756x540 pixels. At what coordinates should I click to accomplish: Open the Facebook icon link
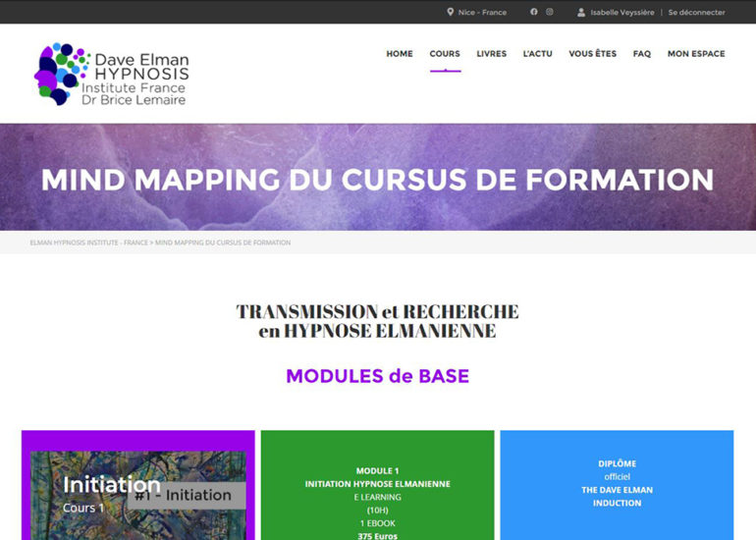(534, 12)
